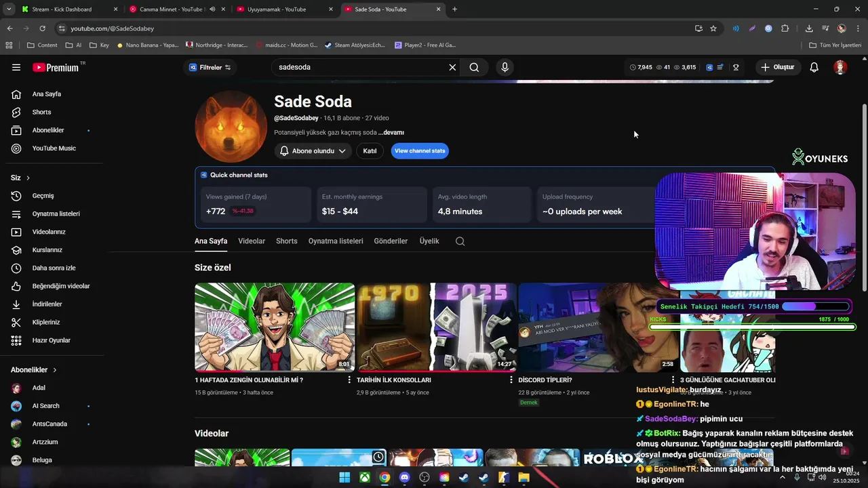Toggle the system tray microphone icon
Image resolution: width=868 pixels, height=488 pixels.
797,477
